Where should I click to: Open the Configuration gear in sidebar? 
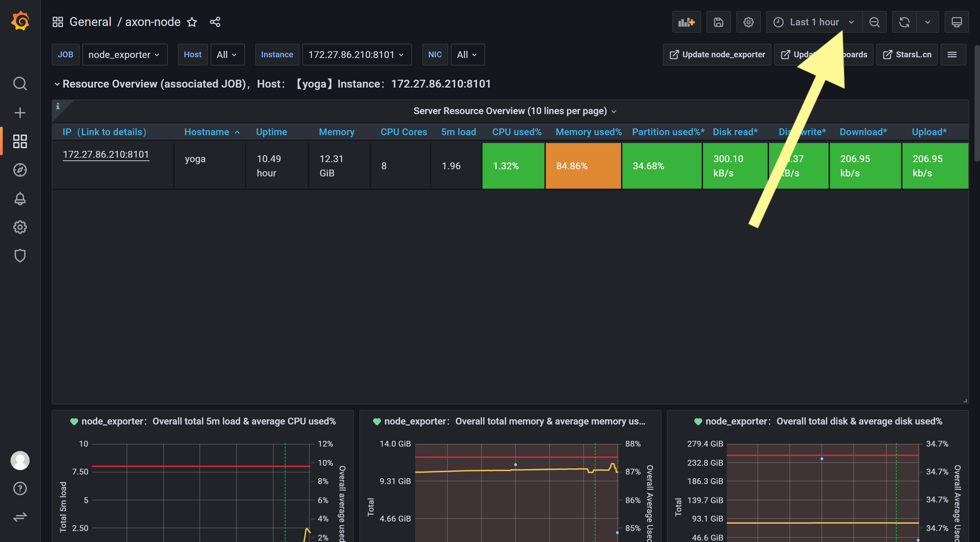tap(20, 227)
